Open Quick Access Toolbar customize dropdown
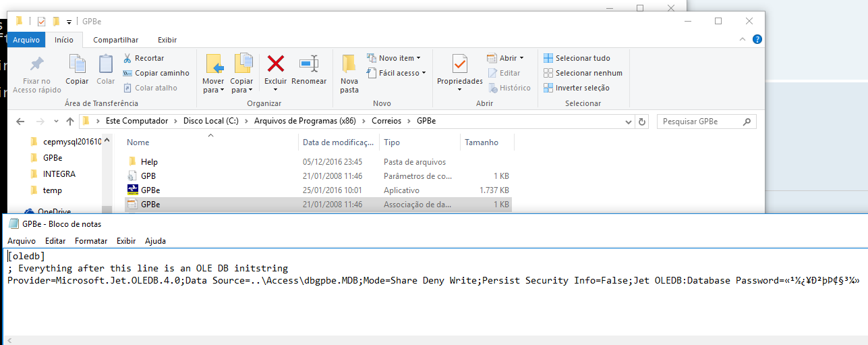Screen dimensions: 868x345 point(69,22)
